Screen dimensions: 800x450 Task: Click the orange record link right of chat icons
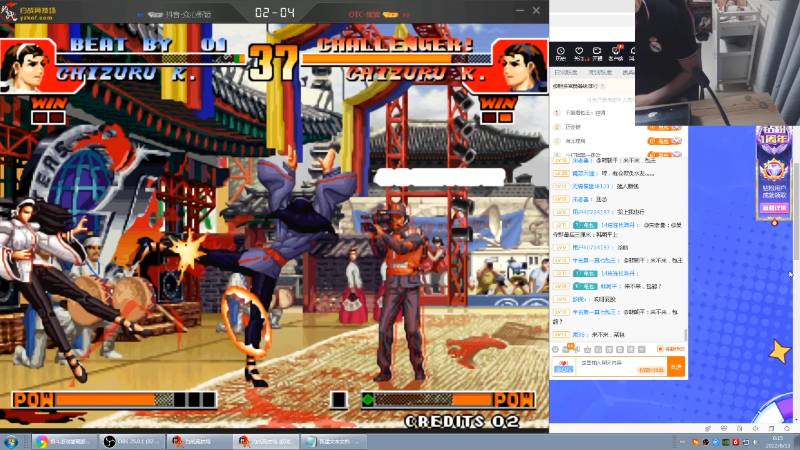[x=671, y=349]
